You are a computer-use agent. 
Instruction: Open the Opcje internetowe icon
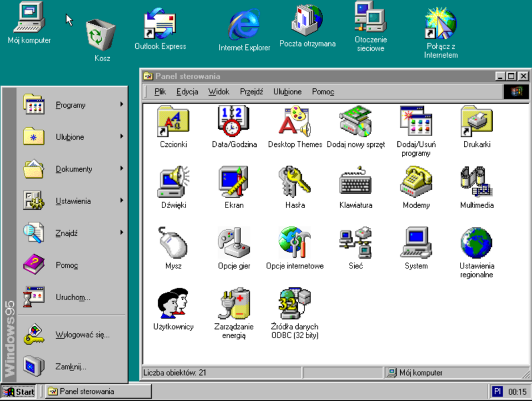[294, 242]
